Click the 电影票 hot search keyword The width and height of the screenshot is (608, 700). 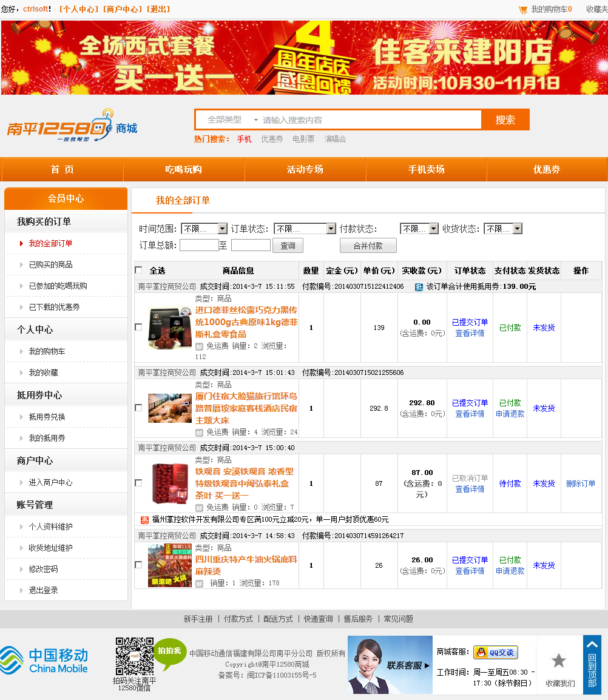303,139
